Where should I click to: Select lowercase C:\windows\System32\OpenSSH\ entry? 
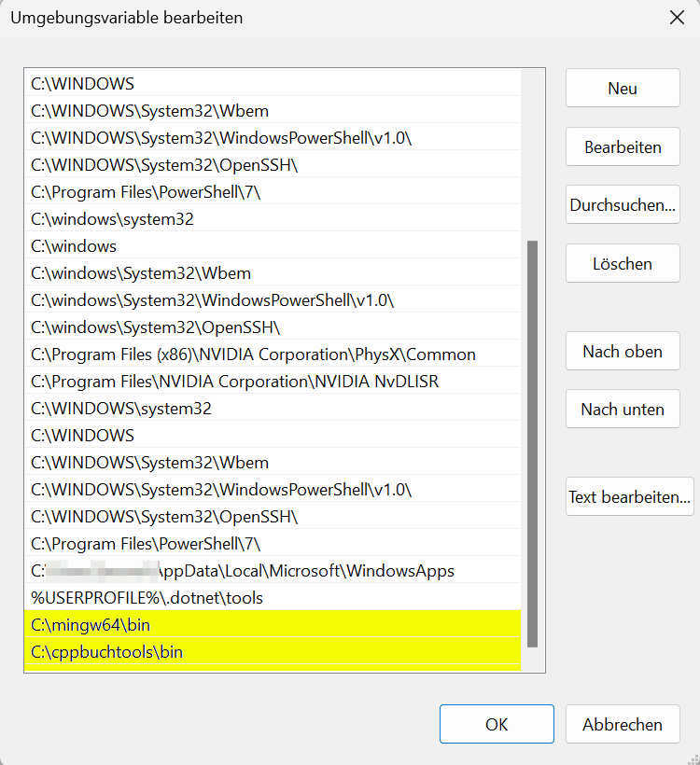click(155, 327)
